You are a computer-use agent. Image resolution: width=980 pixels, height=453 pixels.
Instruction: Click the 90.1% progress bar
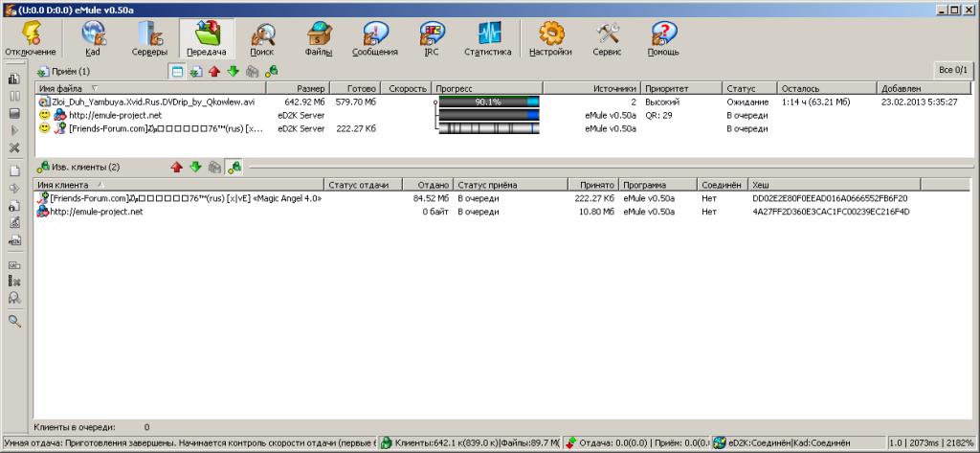click(x=489, y=102)
